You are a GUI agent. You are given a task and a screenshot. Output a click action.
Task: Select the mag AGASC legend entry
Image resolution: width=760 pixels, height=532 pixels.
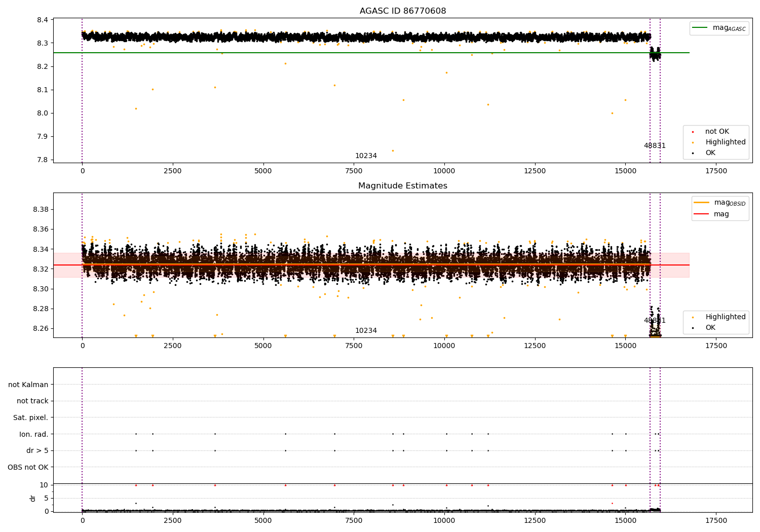coord(719,28)
